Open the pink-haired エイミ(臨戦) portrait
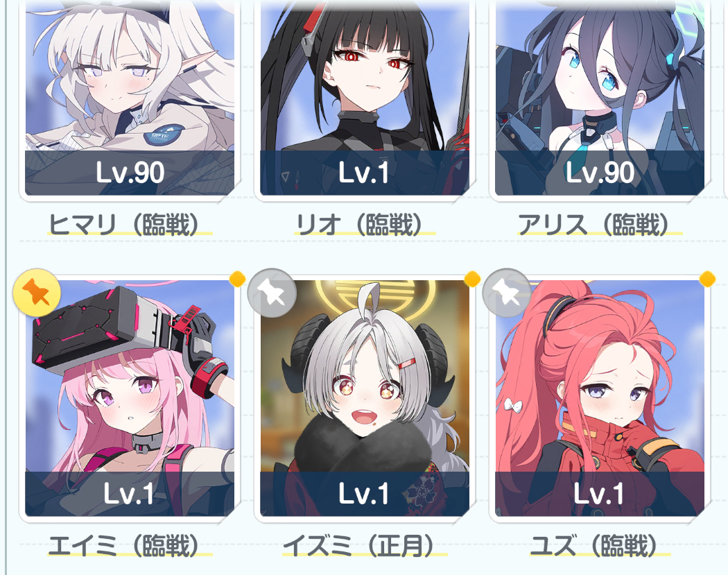 point(130,398)
